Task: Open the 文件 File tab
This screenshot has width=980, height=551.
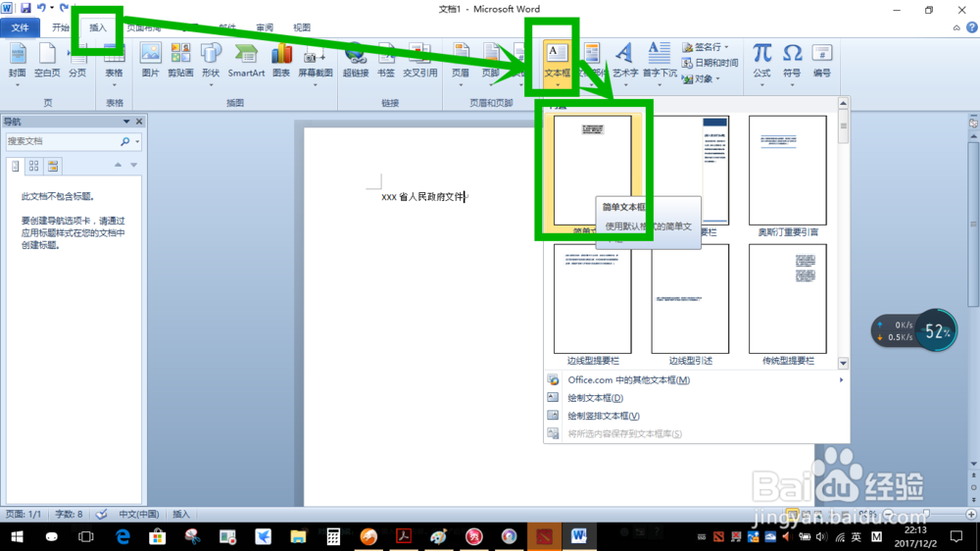Action: tap(20, 27)
